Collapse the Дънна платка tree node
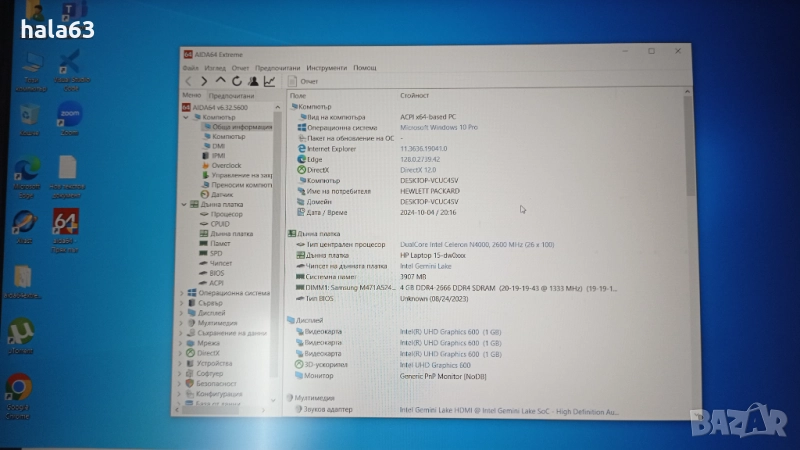Screen dimensions: 800x450 (183, 204)
